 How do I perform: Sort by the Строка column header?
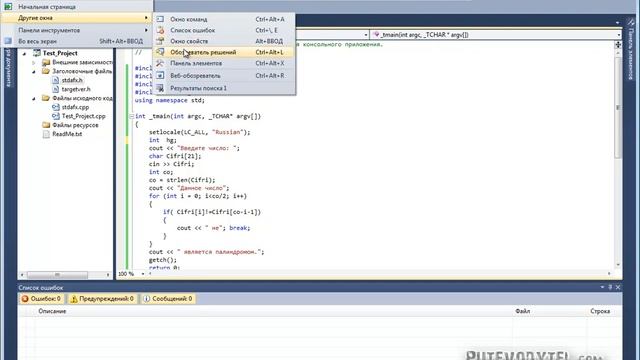600,311
